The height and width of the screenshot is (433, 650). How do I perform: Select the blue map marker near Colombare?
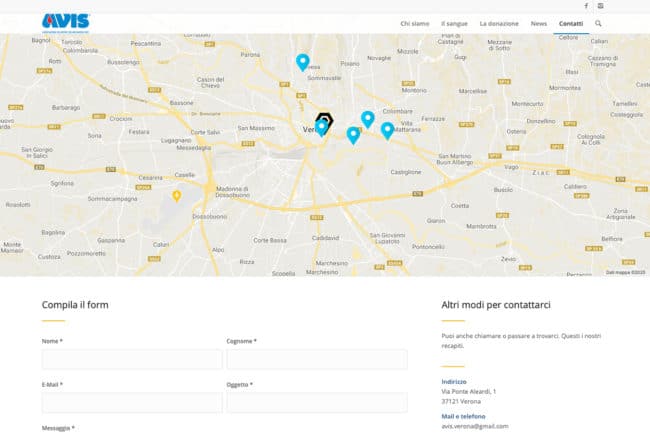(368, 118)
